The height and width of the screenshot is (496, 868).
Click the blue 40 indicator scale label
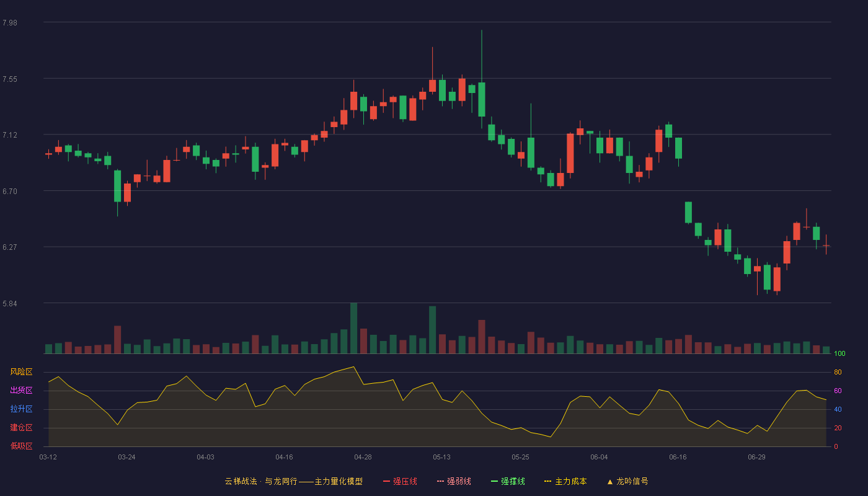pos(838,410)
